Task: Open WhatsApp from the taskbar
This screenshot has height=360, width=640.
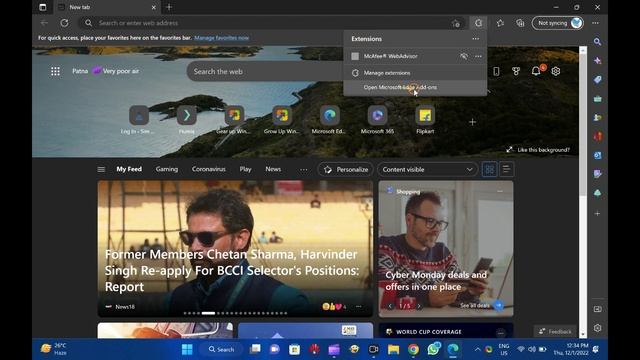Action: (433, 349)
